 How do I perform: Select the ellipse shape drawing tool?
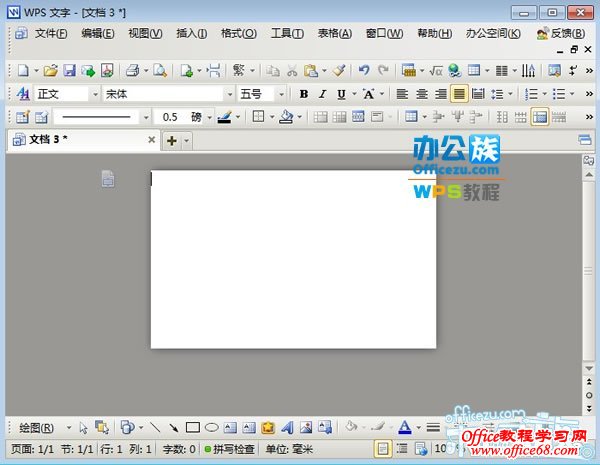[212, 427]
